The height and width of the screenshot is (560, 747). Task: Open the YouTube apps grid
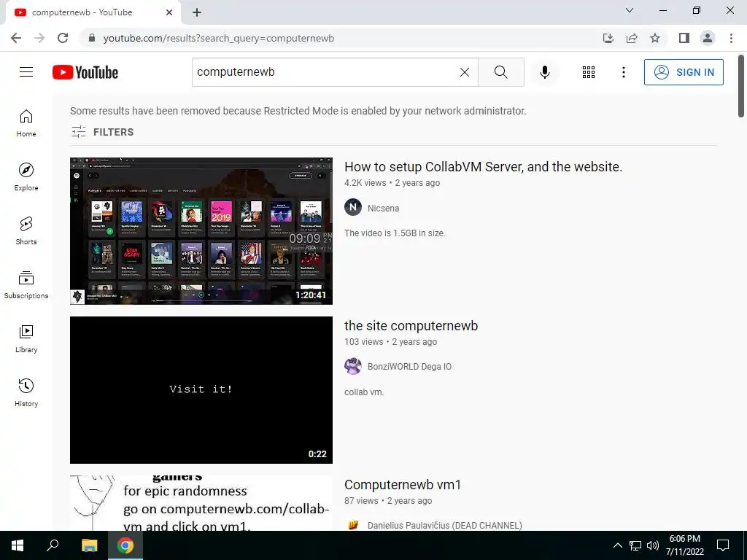click(589, 72)
